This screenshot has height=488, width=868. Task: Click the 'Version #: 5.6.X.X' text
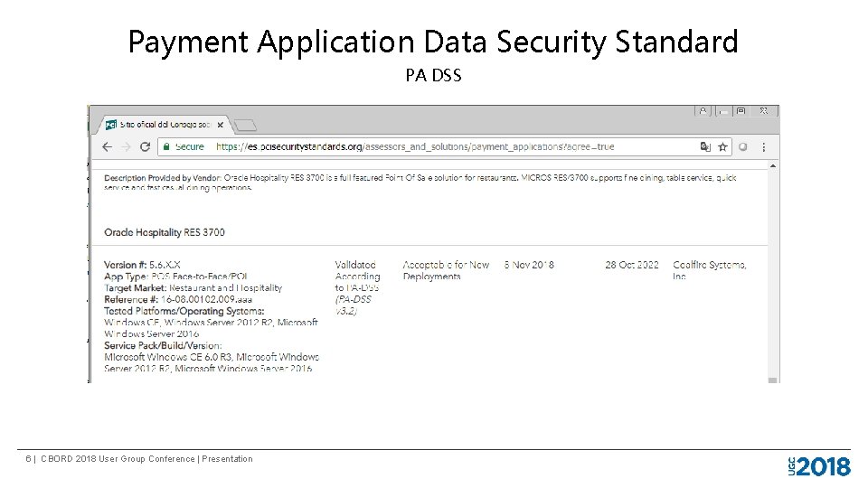click(x=142, y=265)
